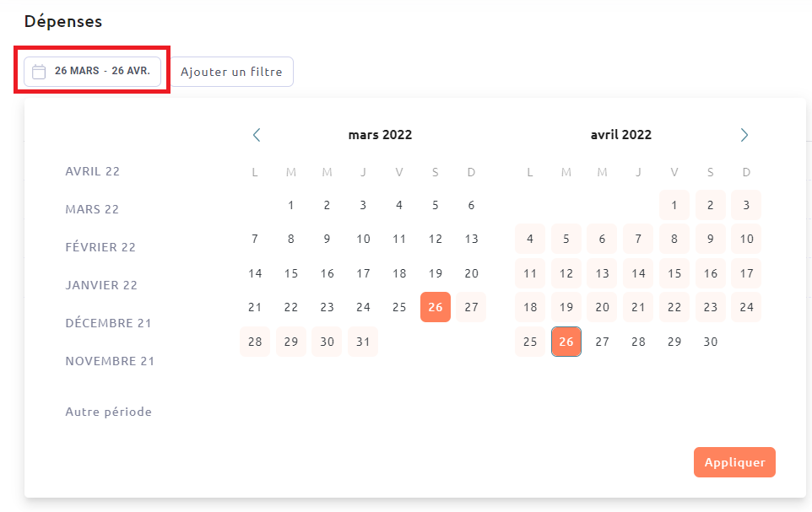Choose the FÉVRIER 22 preset period
Viewport: 812px width, 512px height.
tap(100, 247)
